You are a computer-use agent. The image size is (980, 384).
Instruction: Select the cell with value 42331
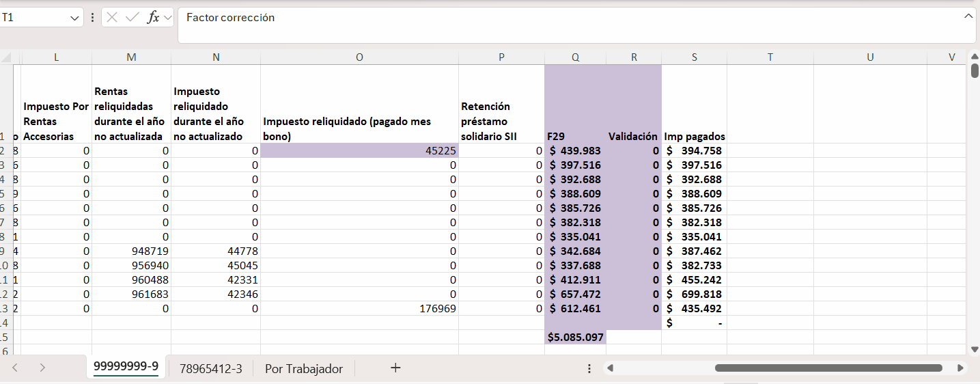[x=216, y=279]
